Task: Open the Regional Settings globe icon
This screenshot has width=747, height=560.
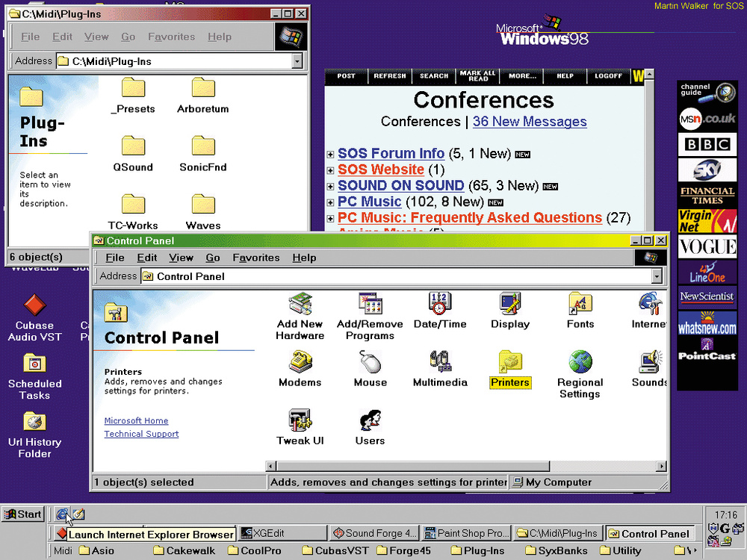Action: pyautogui.click(x=580, y=363)
